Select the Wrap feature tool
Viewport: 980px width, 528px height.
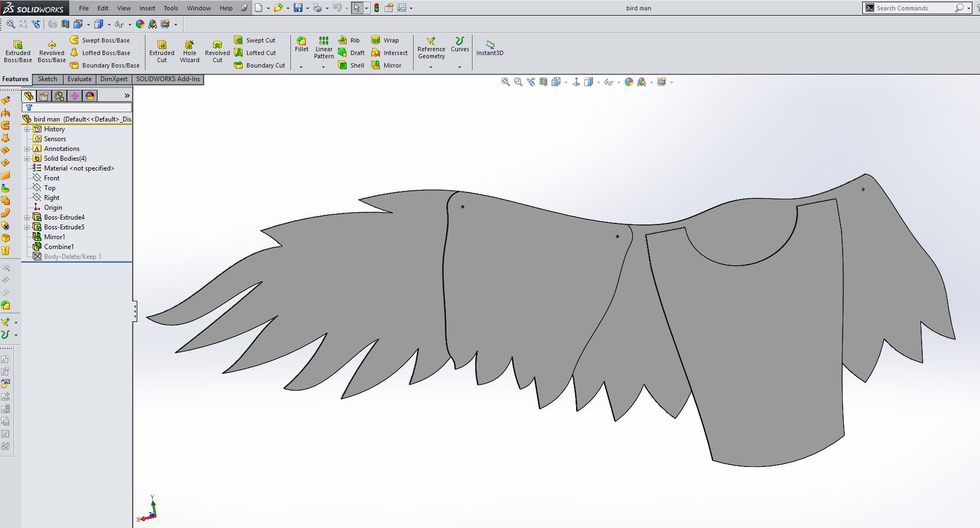(x=385, y=40)
